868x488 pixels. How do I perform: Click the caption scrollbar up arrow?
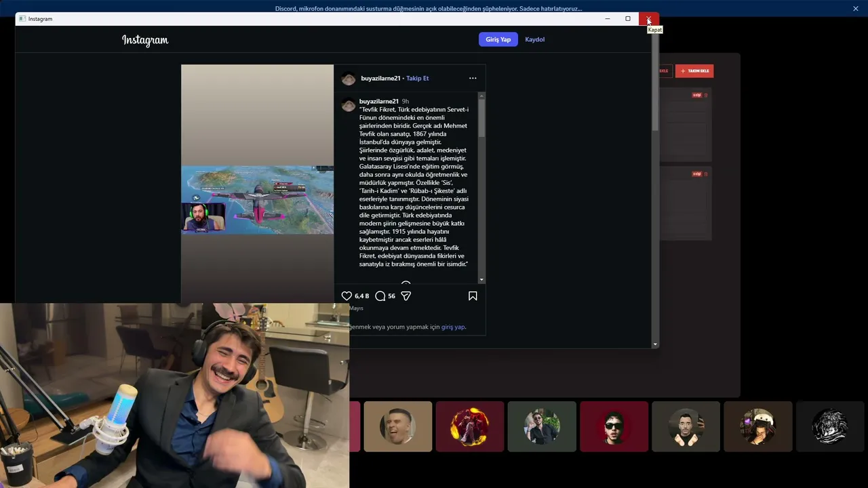point(481,96)
